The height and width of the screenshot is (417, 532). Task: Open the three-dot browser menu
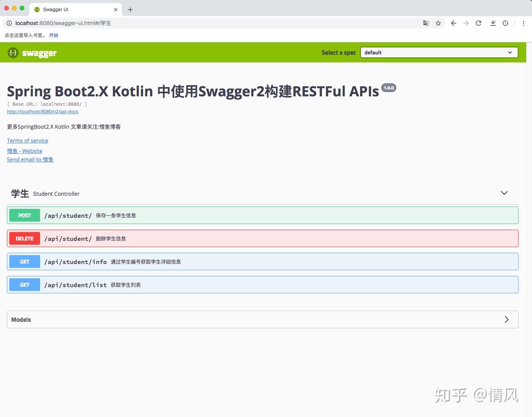click(x=524, y=23)
